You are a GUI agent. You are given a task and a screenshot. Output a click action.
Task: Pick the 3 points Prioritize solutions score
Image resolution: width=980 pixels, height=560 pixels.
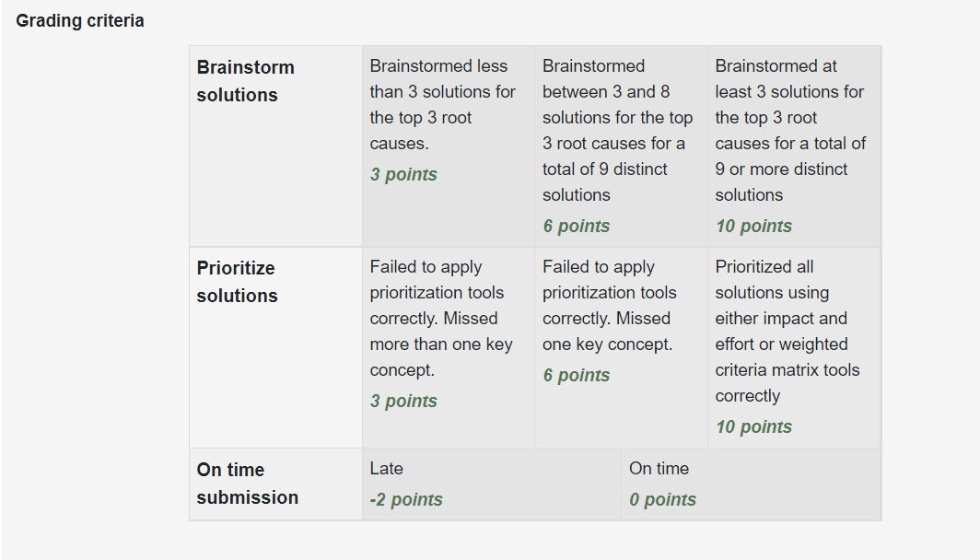(x=403, y=402)
